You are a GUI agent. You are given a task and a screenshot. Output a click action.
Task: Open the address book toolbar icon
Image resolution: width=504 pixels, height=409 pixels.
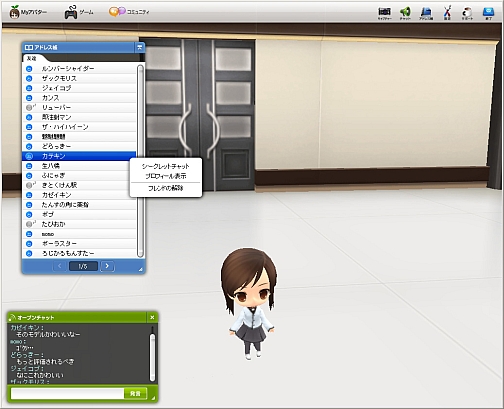pyautogui.click(x=426, y=13)
